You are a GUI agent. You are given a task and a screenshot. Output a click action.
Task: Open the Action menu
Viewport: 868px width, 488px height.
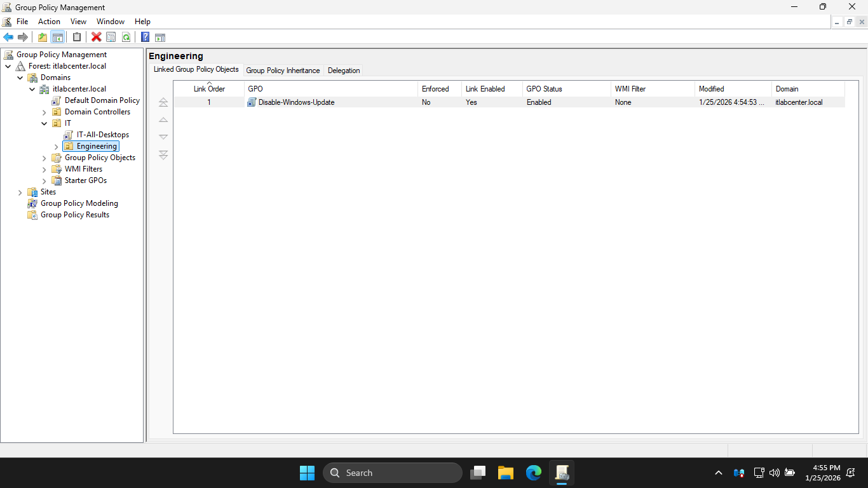coord(49,22)
